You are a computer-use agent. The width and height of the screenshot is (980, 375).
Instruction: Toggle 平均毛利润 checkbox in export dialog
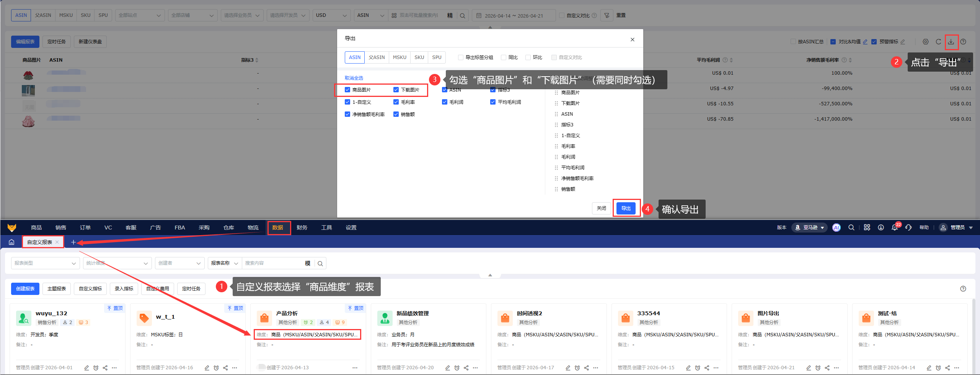point(493,102)
